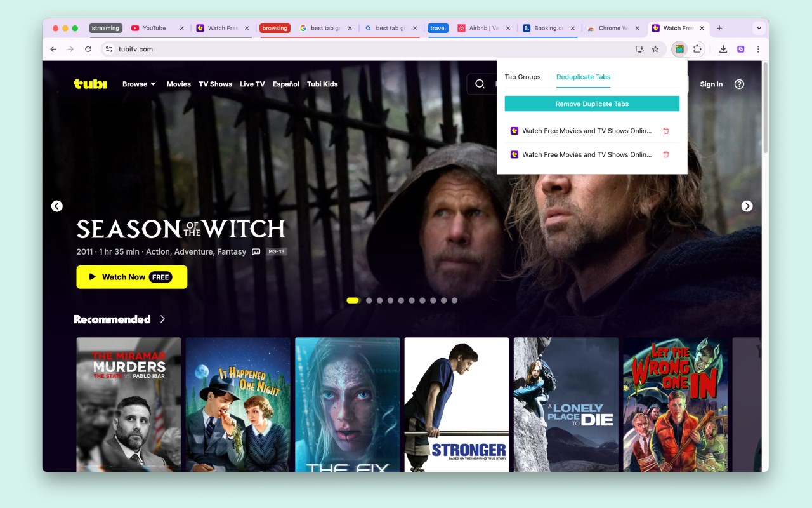Click Remove Duplicate Tabs button
812x508 pixels.
coord(592,104)
